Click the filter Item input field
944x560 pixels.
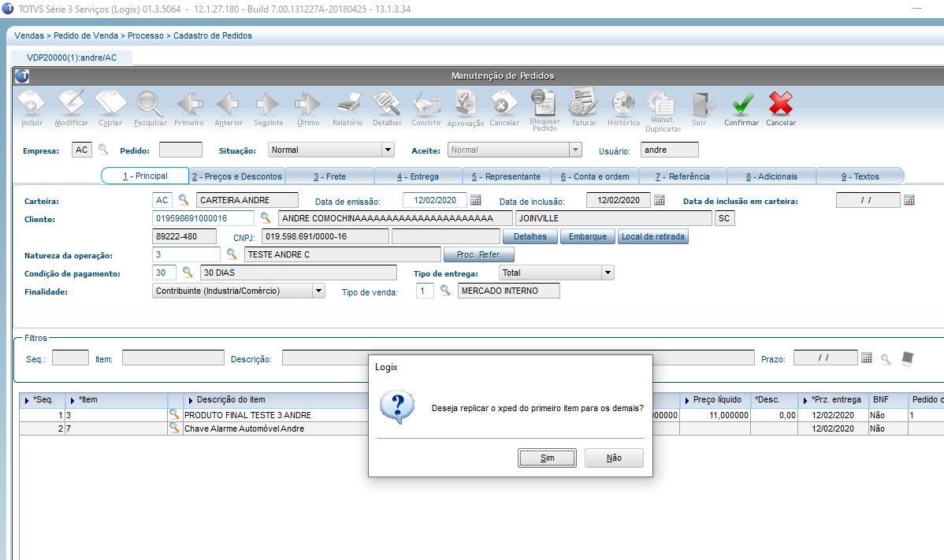[x=173, y=358]
